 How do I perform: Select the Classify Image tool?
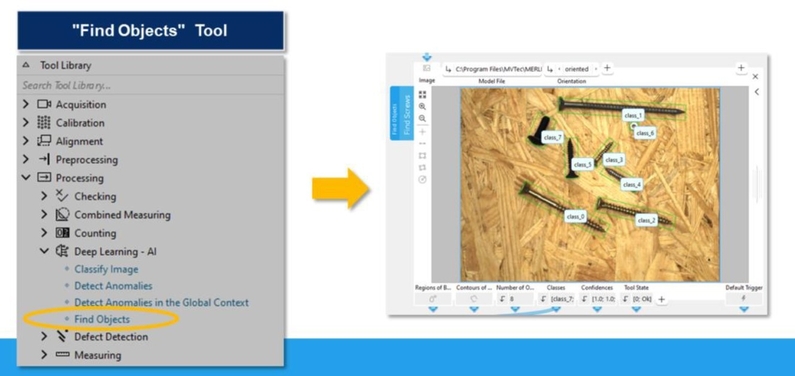106,269
